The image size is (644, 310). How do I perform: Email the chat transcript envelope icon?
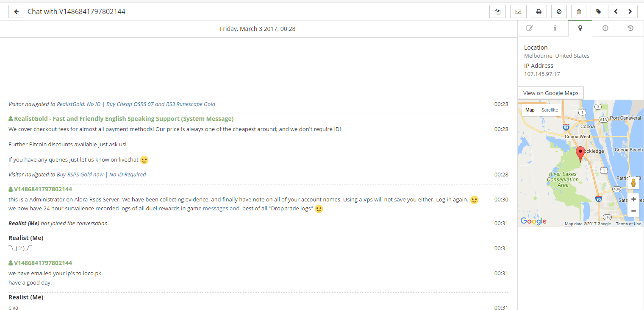(518, 11)
